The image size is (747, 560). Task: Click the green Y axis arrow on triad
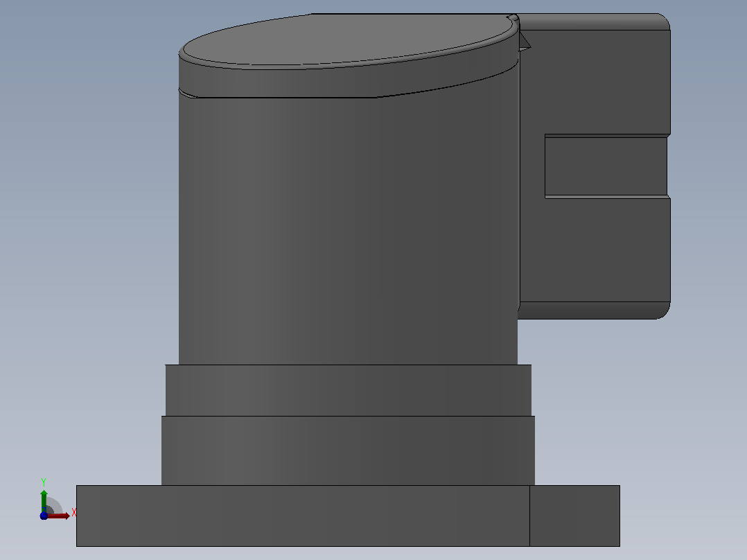44,500
